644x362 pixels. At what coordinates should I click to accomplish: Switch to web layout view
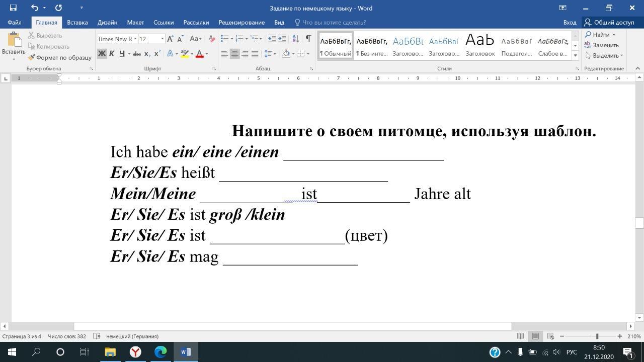(x=550, y=336)
